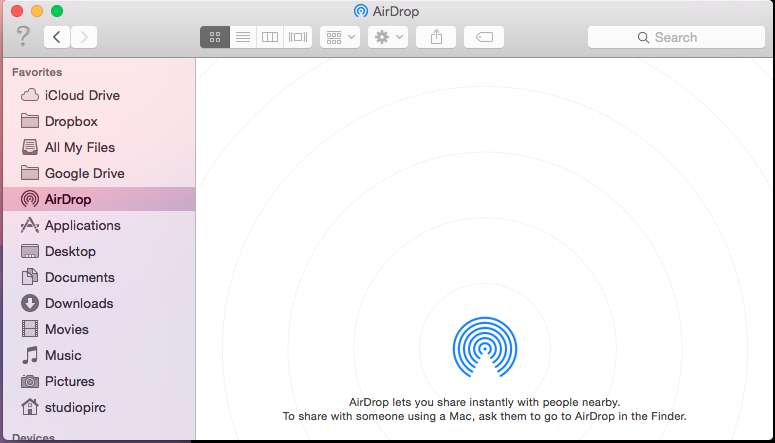The width and height of the screenshot is (775, 443).
Task: Click the Favorites section header
Action: coord(37,72)
